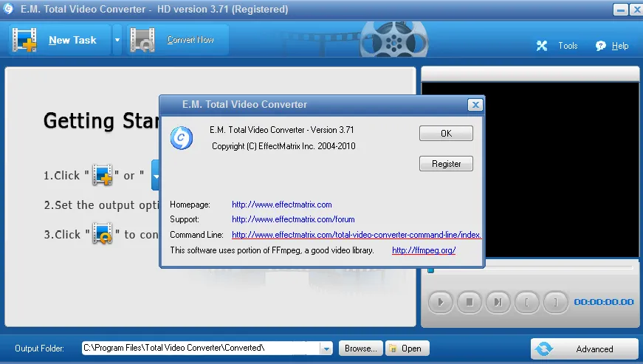643x364 pixels.
Task: Minimize the Total Video Converter window
Action: pos(620,10)
